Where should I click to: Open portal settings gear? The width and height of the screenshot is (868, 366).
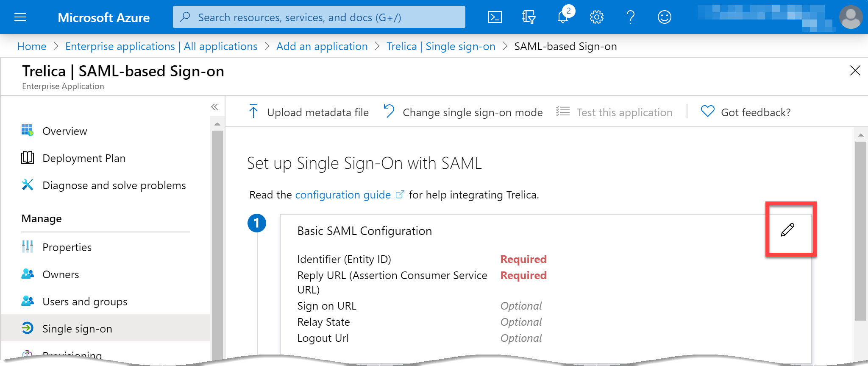[596, 17]
